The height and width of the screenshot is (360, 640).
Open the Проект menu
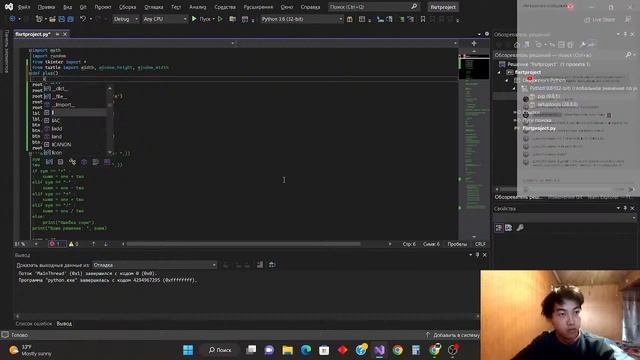point(102,7)
